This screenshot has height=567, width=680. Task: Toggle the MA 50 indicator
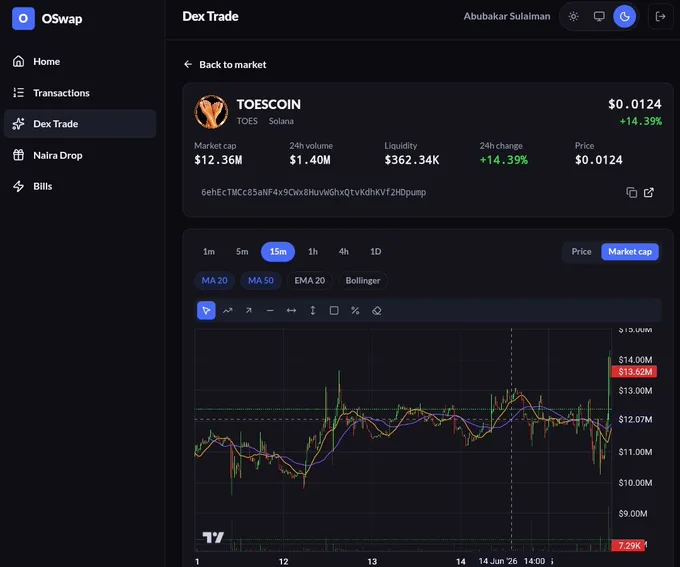[261, 281]
